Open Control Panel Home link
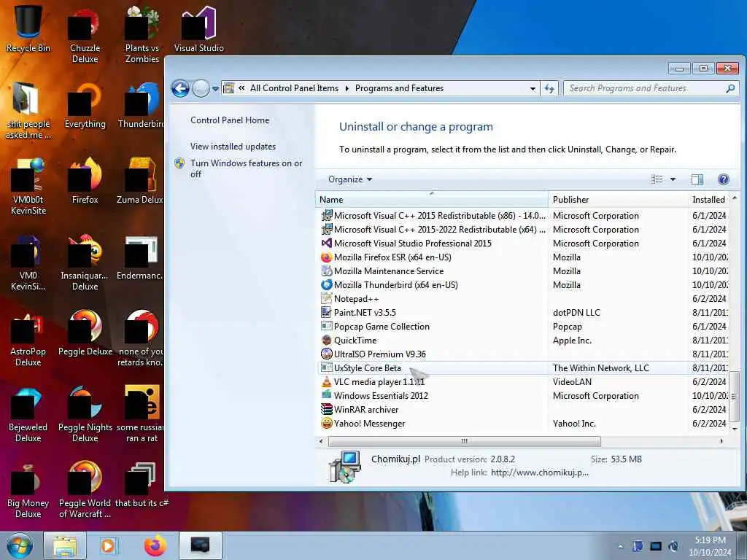This screenshot has height=560, width=747. point(230,120)
